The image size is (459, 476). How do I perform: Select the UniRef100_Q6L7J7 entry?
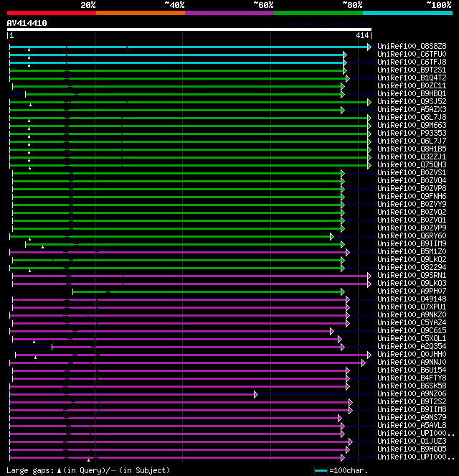[x=412, y=141]
